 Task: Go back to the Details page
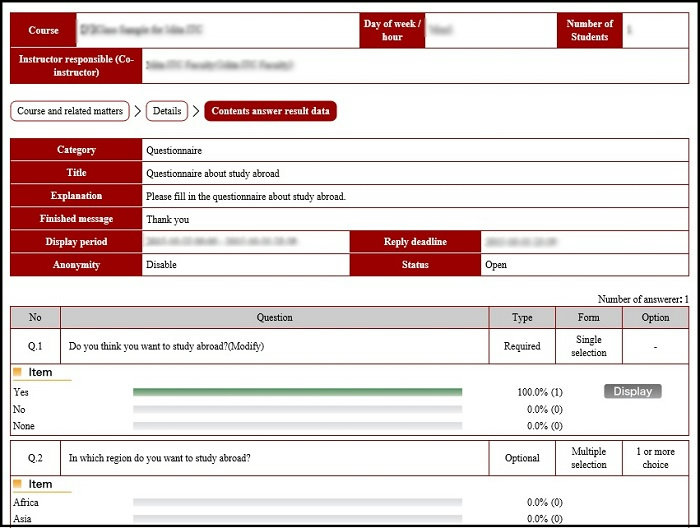pos(167,111)
